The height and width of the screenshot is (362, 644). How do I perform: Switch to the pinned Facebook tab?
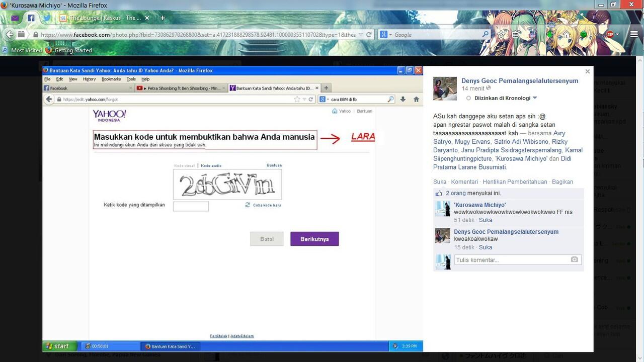[31, 18]
